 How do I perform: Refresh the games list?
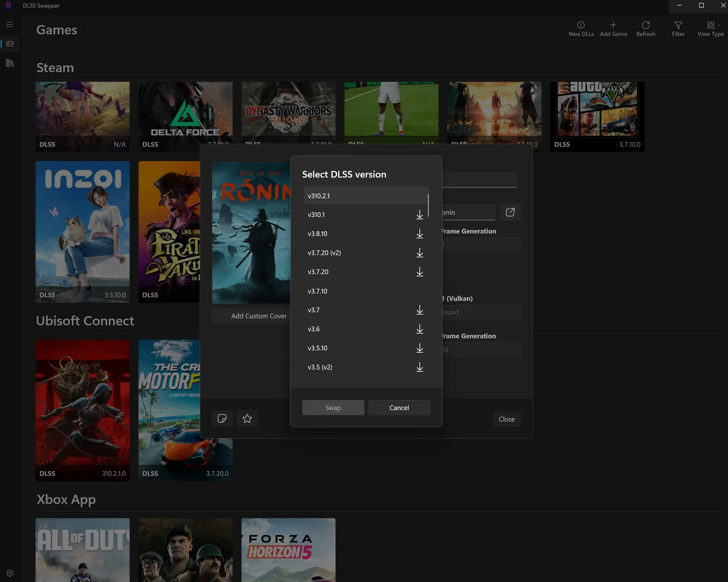646,29
